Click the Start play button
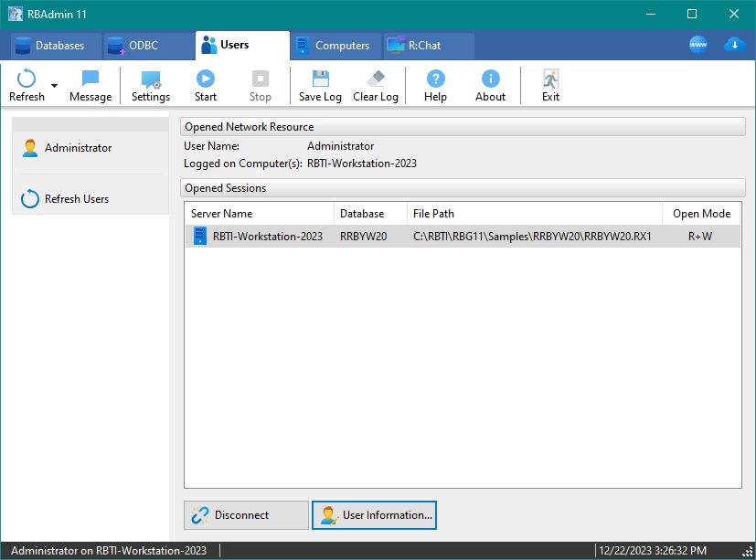 (x=206, y=85)
